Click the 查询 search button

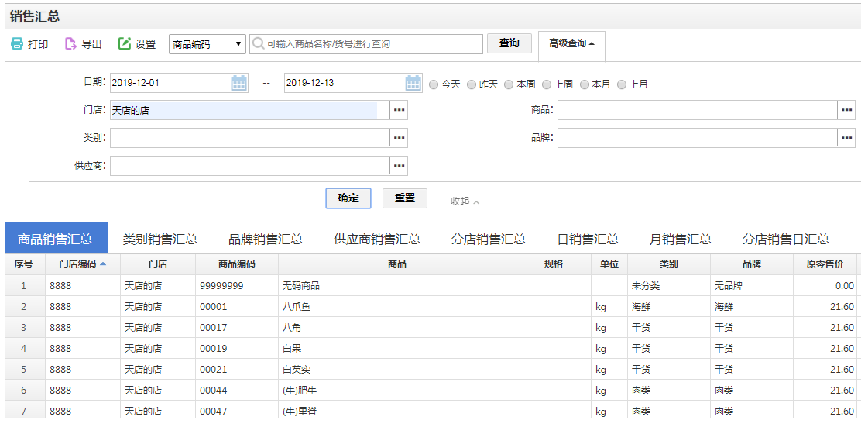(x=509, y=43)
